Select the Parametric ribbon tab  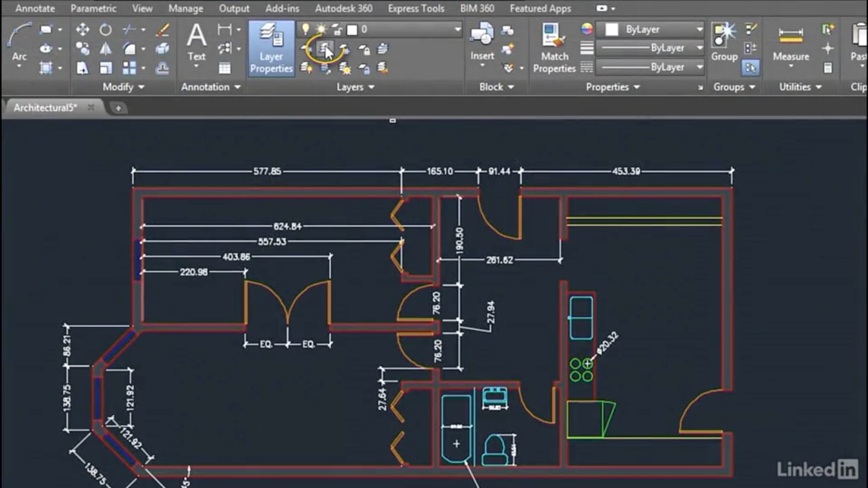point(93,8)
